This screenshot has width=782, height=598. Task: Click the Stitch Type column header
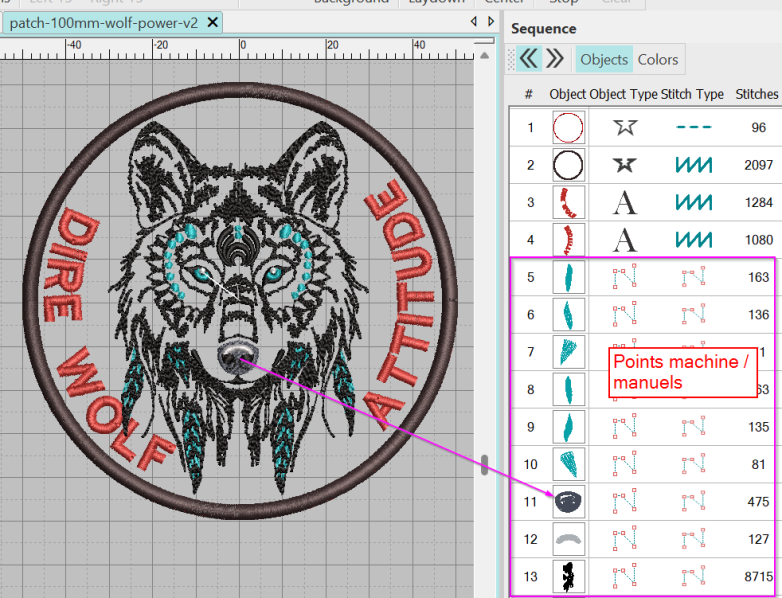coord(692,94)
